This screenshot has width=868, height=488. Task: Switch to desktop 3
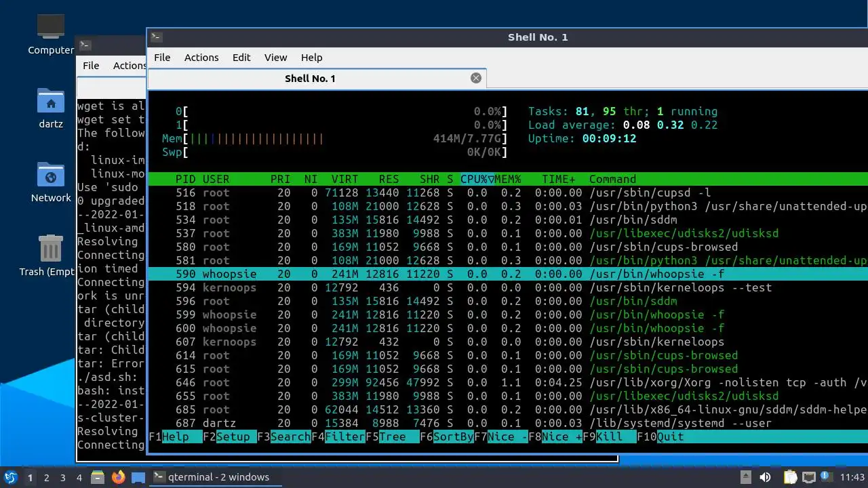coord(62,477)
